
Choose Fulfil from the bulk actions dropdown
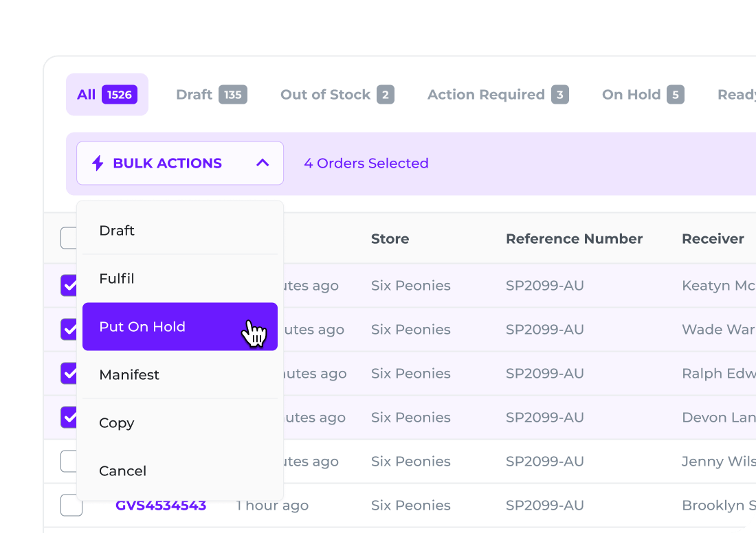click(117, 278)
